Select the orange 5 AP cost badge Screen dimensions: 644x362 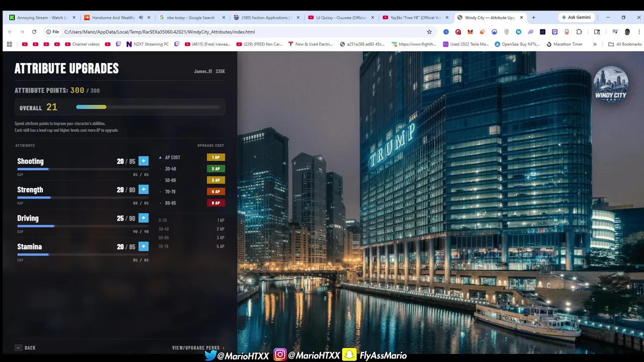[x=216, y=192]
